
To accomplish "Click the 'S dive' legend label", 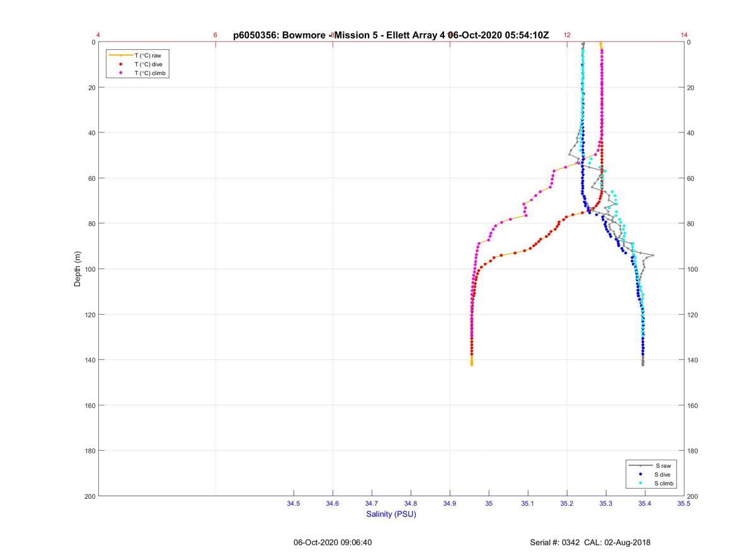I will [663, 474].
